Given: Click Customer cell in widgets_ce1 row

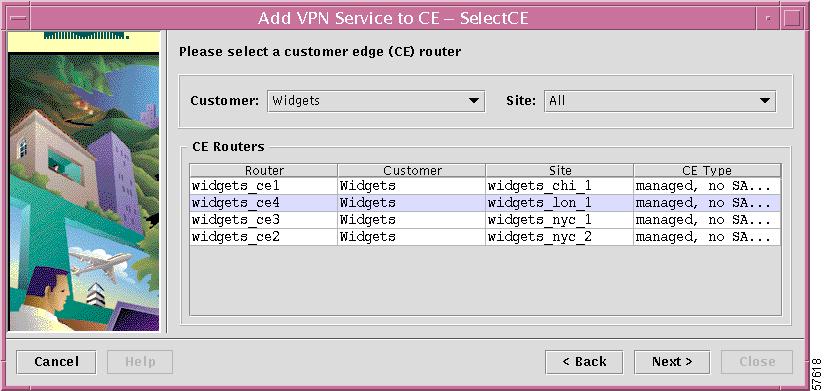Looking at the screenshot, I should point(412,186).
